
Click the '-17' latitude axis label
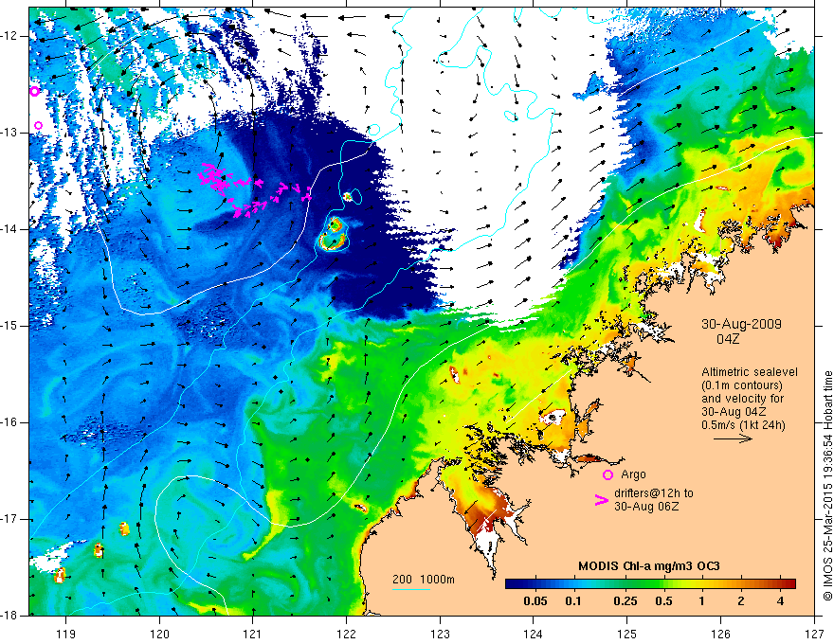click(x=10, y=520)
